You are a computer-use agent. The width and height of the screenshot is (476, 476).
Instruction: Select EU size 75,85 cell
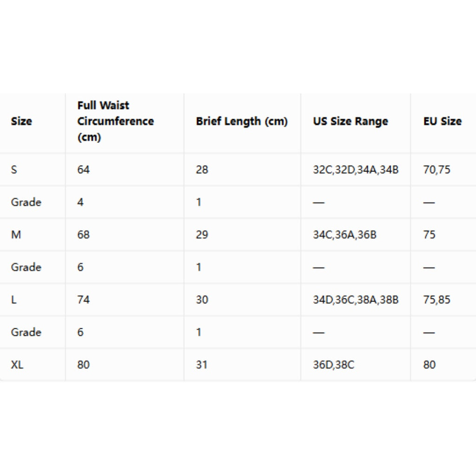[436, 300]
